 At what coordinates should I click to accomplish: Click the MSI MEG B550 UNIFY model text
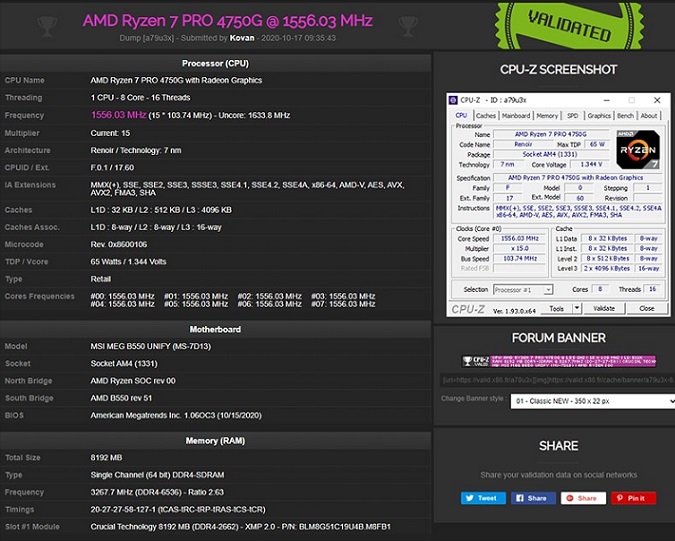[151, 346]
